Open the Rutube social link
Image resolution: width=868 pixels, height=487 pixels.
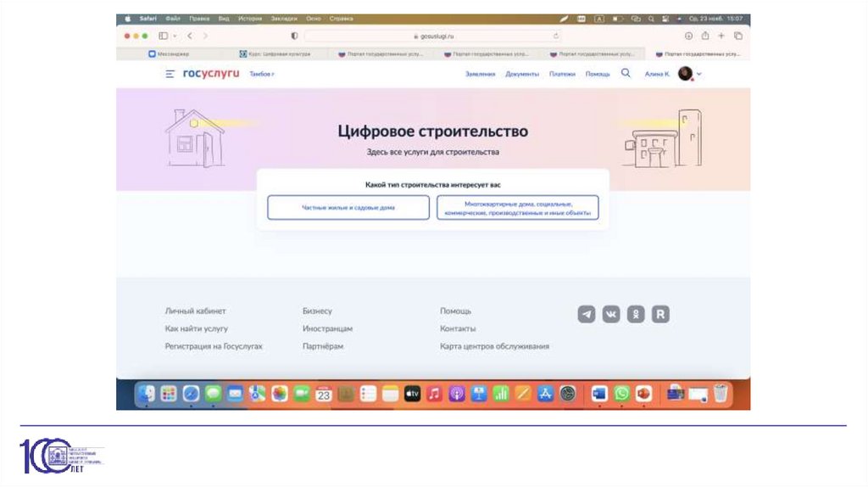point(660,314)
